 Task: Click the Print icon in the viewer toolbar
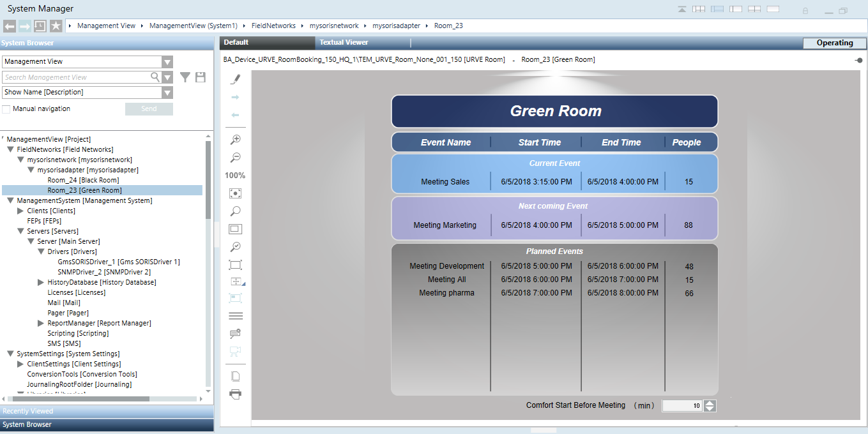tap(235, 394)
